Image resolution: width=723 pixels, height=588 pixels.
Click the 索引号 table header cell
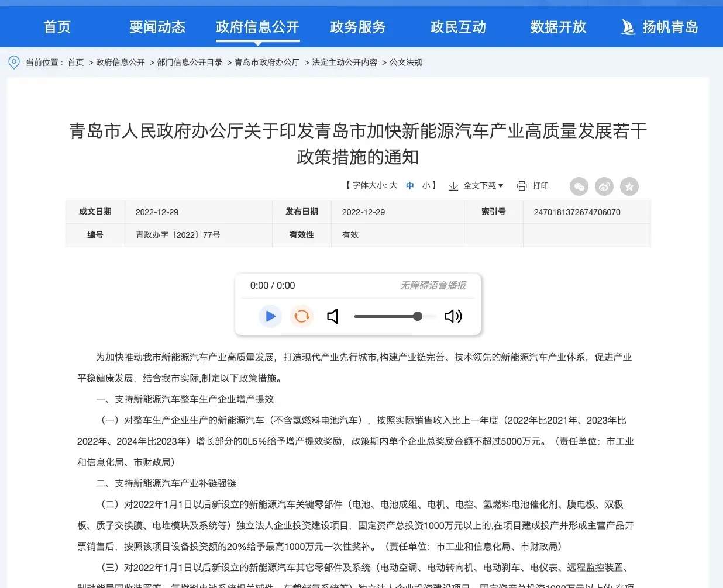(x=494, y=212)
